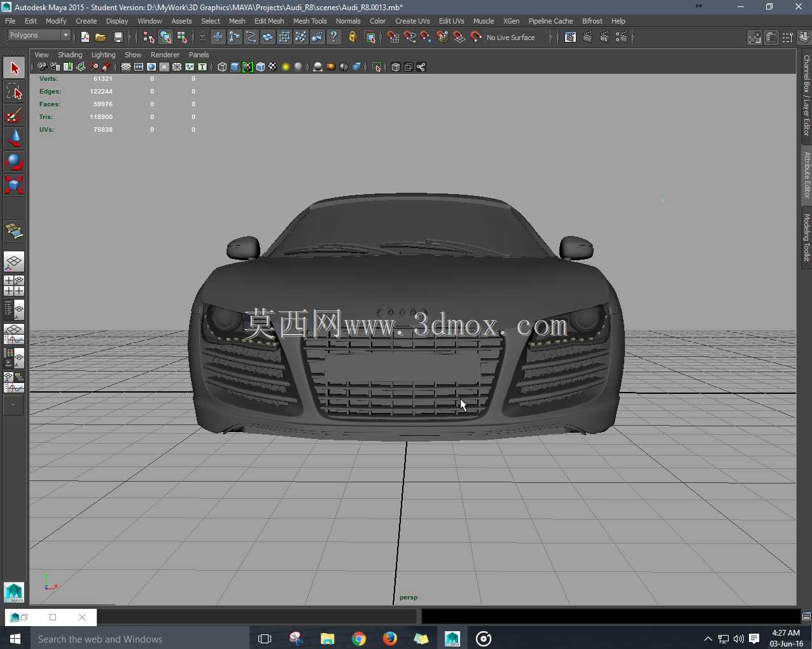Toggle textured display checker icon
812x649 pixels.
point(273,67)
